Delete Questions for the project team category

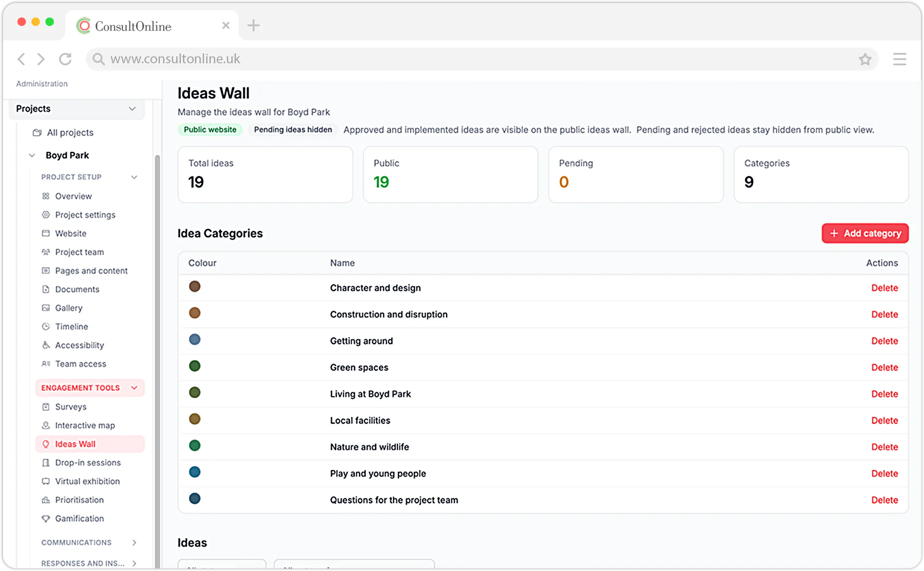click(x=885, y=500)
